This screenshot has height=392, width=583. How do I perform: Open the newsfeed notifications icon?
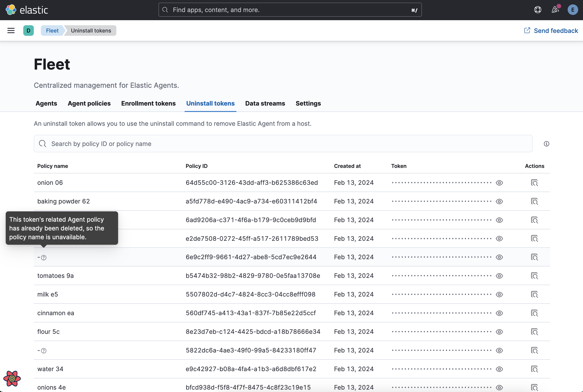pyautogui.click(x=555, y=10)
